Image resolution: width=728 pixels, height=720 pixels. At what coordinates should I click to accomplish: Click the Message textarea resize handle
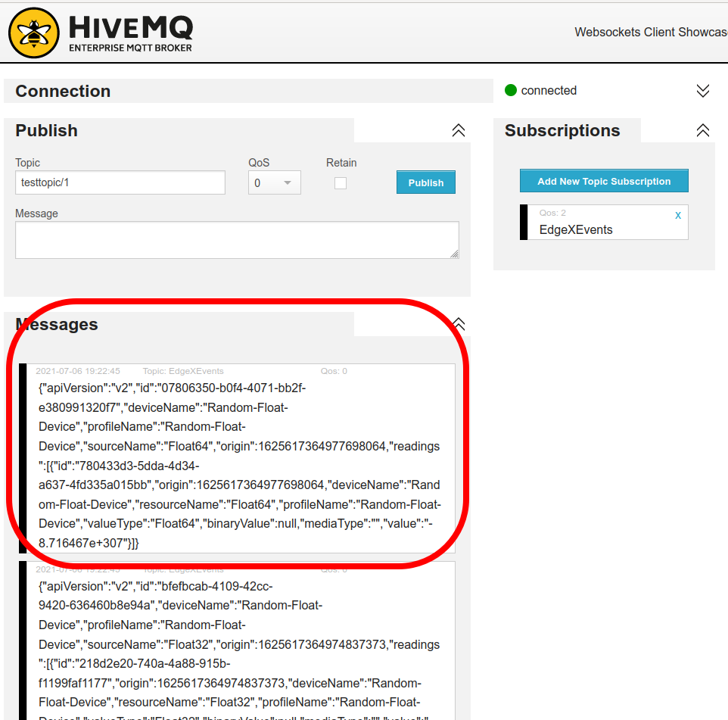click(x=455, y=254)
